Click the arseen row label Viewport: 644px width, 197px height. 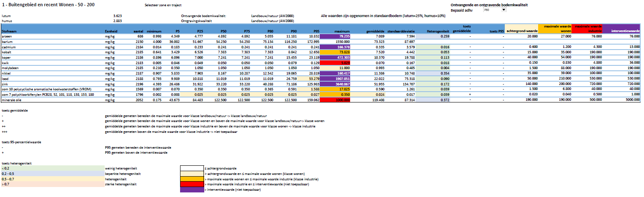pyautogui.click(x=7, y=37)
